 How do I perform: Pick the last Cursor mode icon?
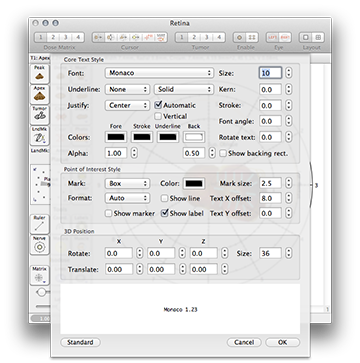click(161, 37)
